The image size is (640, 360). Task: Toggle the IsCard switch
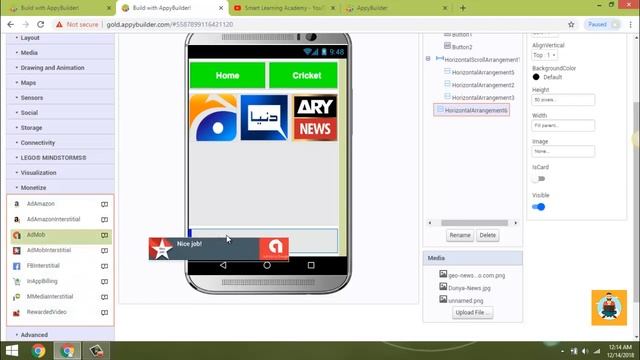[x=539, y=179]
